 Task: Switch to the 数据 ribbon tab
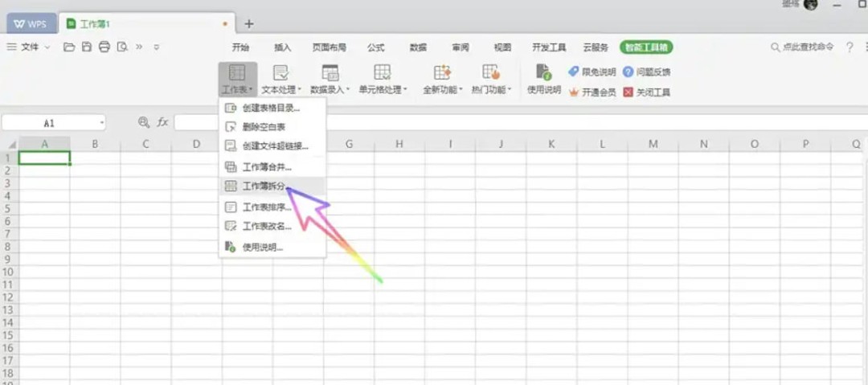pyautogui.click(x=418, y=47)
